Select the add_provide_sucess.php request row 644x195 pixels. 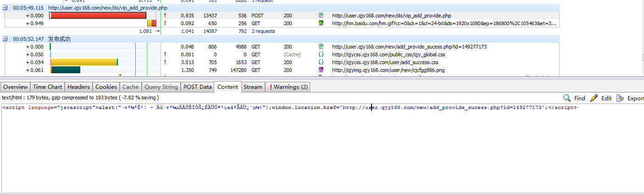pyautogui.click(x=409, y=47)
